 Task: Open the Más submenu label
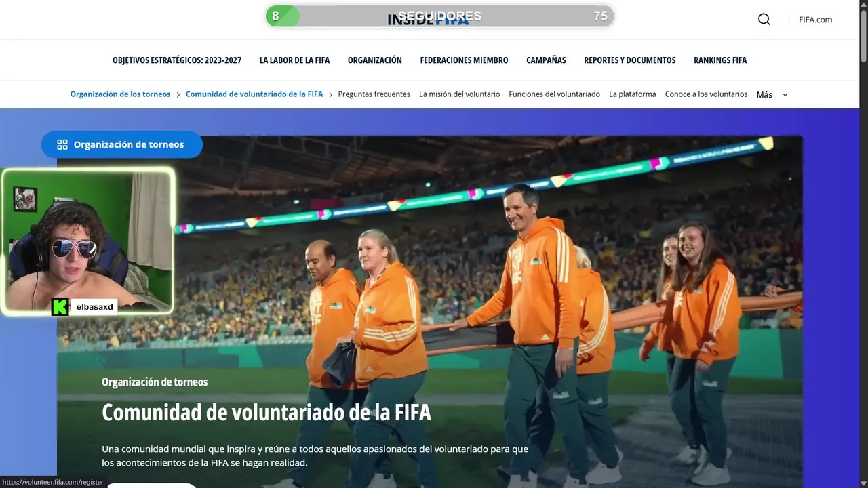tap(764, 95)
